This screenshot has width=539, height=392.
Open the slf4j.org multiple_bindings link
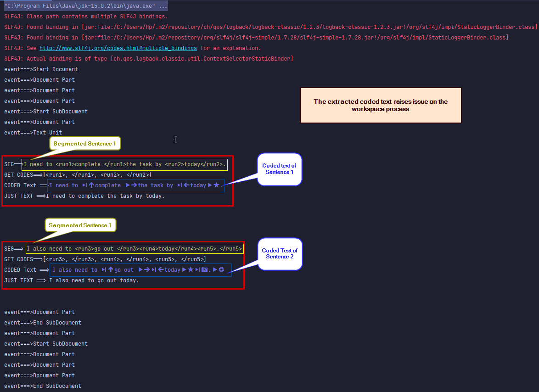click(118, 48)
